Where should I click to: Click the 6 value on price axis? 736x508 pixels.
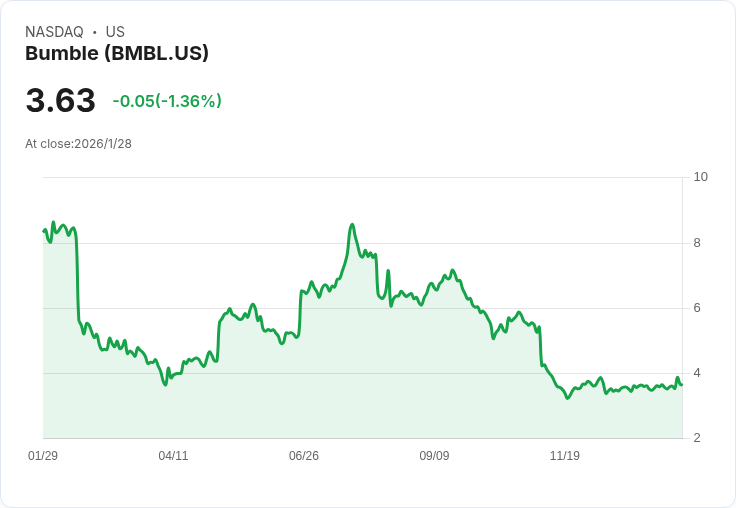pos(697,308)
